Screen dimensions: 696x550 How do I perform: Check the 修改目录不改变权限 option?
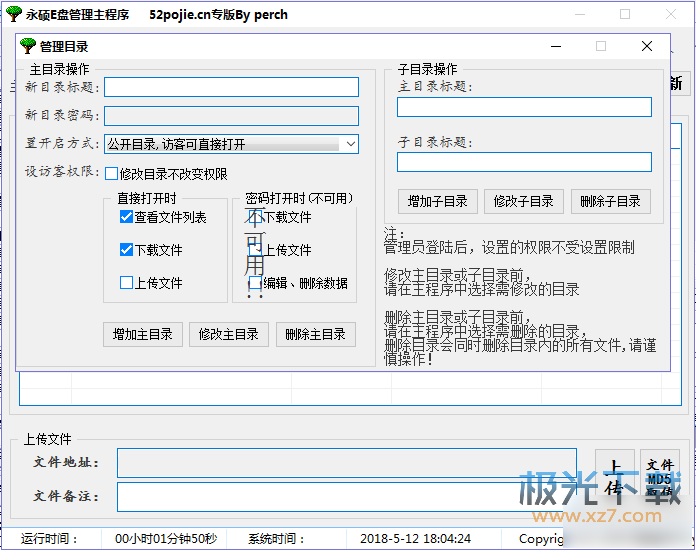[112, 174]
